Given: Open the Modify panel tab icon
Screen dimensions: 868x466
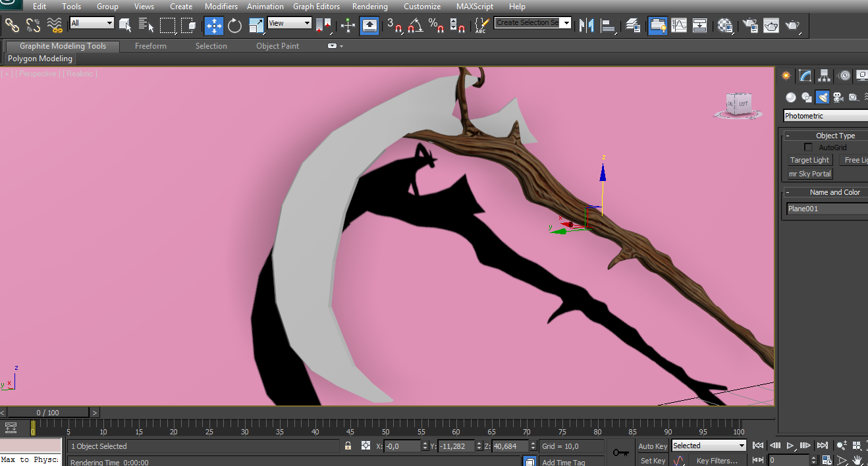Looking at the screenshot, I should point(805,76).
